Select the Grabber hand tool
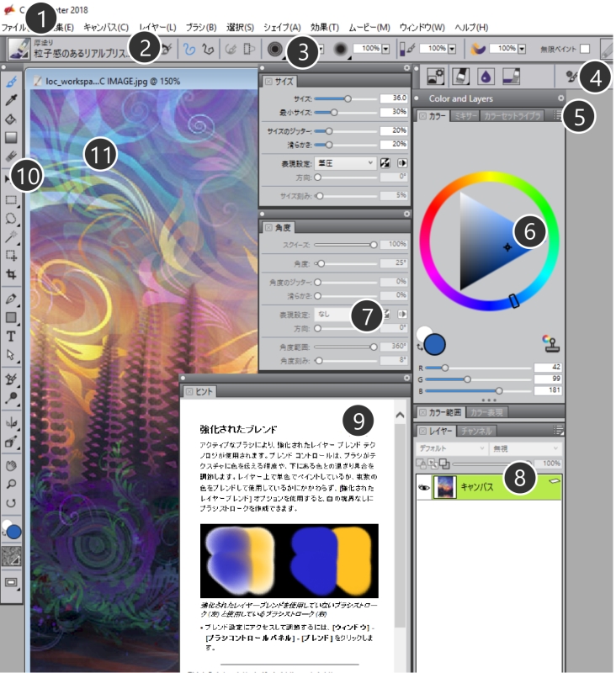The image size is (616, 673). [x=12, y=464]
